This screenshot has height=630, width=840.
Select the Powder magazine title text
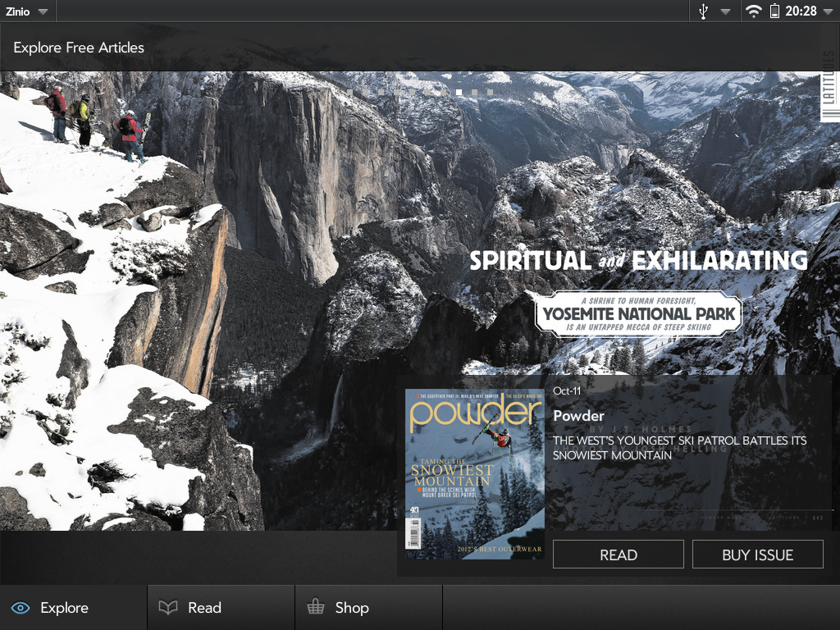(578, 416)
